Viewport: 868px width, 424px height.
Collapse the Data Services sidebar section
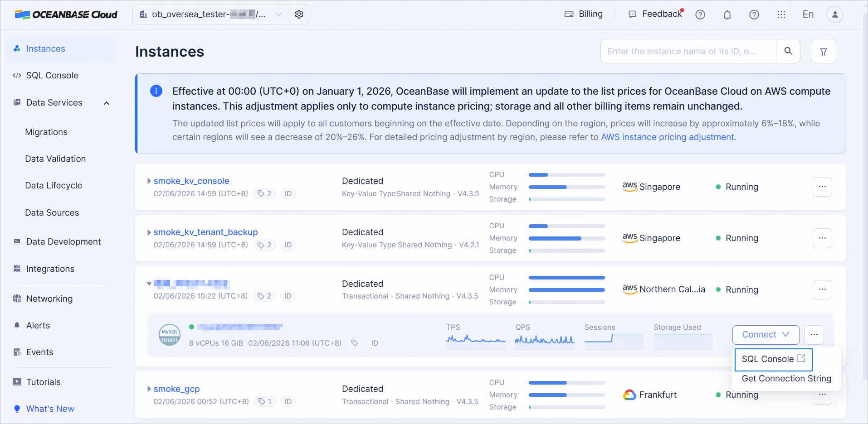click(107, 103)
